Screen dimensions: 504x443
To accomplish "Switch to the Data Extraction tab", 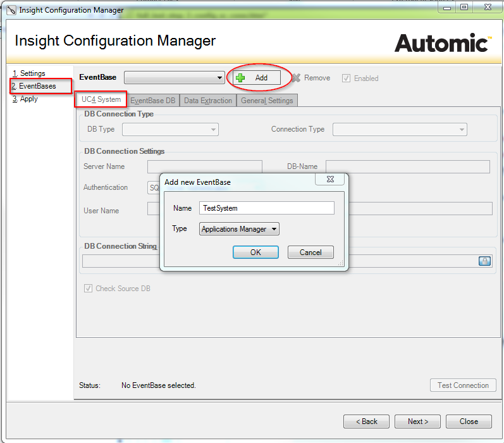I will click(208, 101).
